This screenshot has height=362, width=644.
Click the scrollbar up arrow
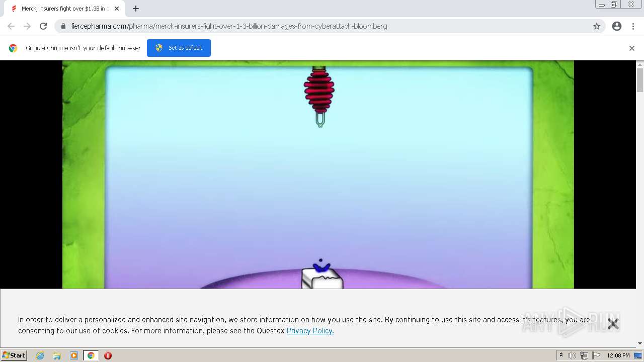coord(640,64)
